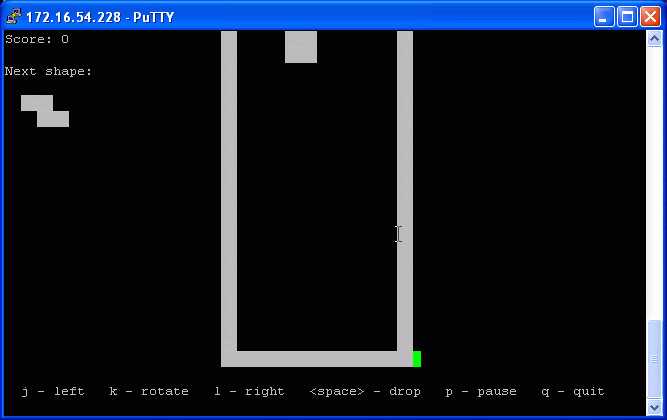Click the next shape preview piece
This screenshot has width=667, height=420.
point(45,111)
